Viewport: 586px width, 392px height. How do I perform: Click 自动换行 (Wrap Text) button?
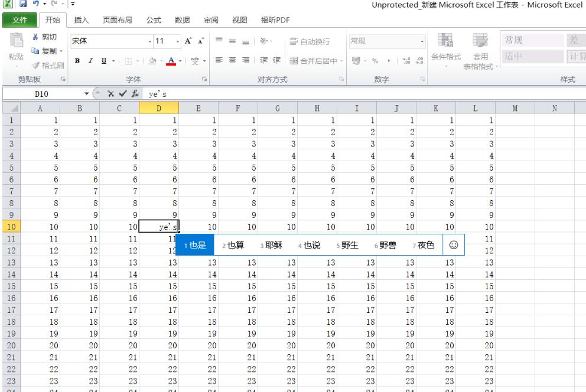click(x=310, y=41)
